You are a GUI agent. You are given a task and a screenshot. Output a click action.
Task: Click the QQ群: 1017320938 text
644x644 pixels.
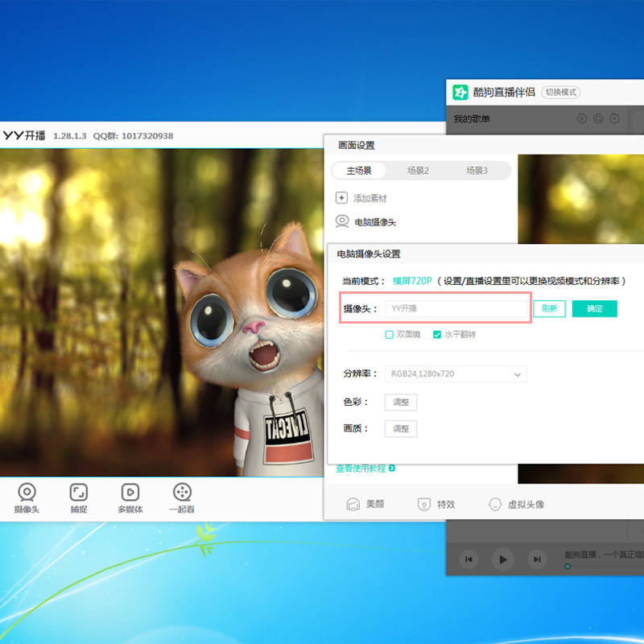tap(133, 136)
